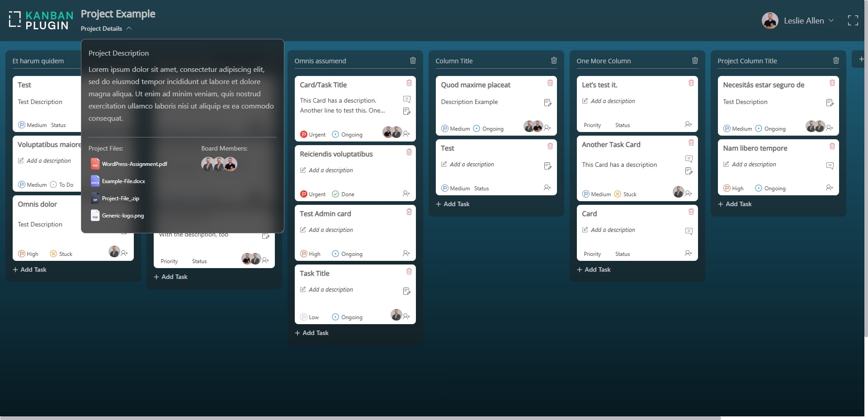
Task: Enter fullscreen mode
Action: pos(853,20)
